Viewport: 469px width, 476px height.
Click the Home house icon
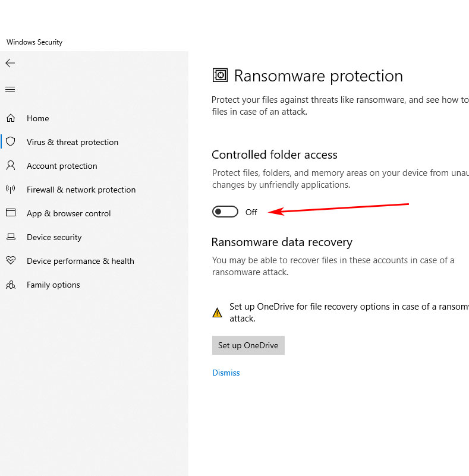click(11, 118)
